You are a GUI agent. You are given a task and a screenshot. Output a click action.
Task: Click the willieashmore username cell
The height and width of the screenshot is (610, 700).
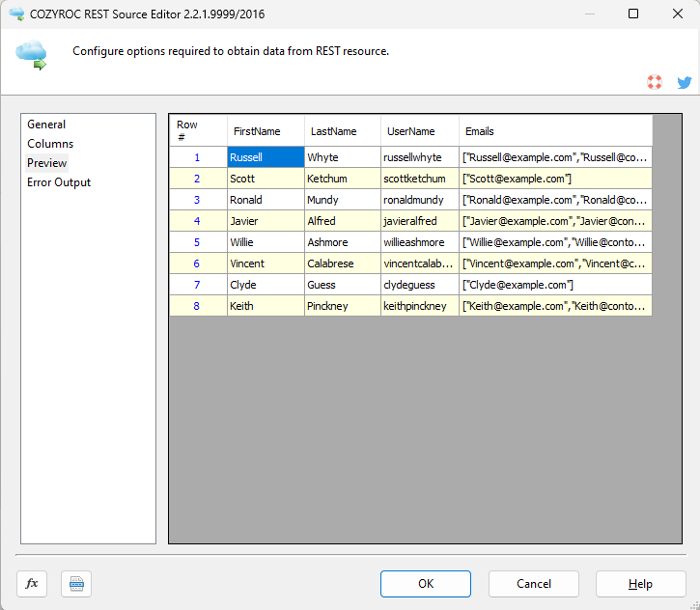(420, 242)
